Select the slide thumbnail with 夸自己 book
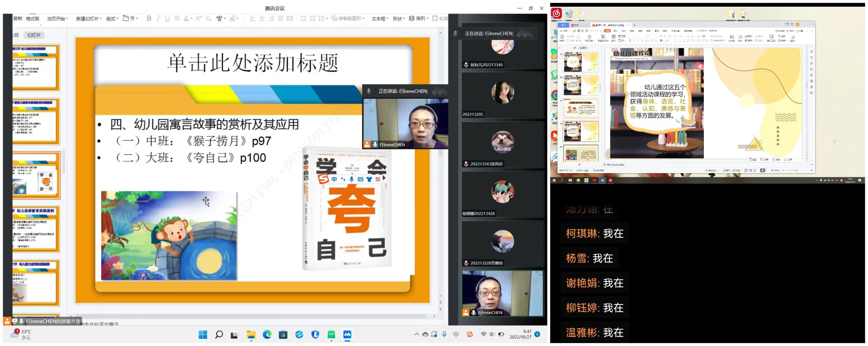 (36, 175)
